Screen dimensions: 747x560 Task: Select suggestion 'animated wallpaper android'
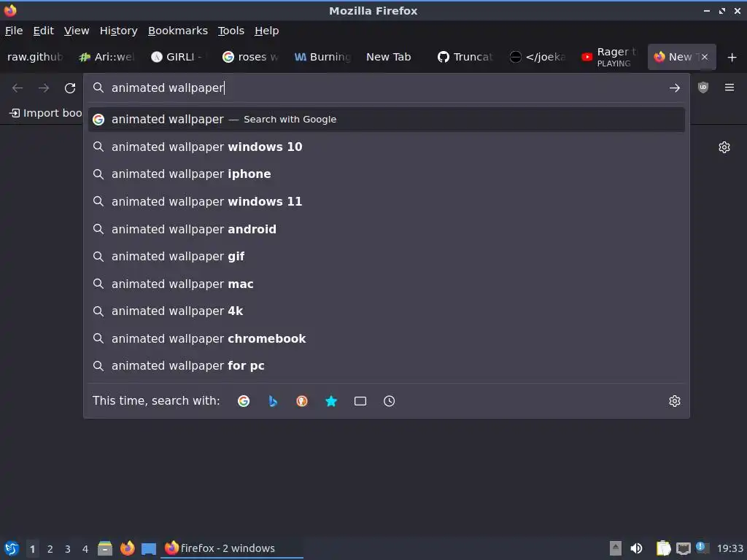[x=387, y=229]
